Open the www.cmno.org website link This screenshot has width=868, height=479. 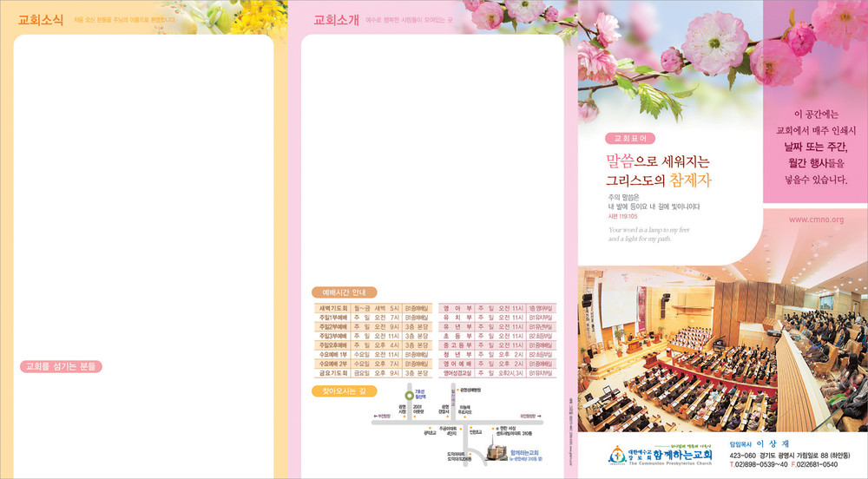(x=815, y=220)
